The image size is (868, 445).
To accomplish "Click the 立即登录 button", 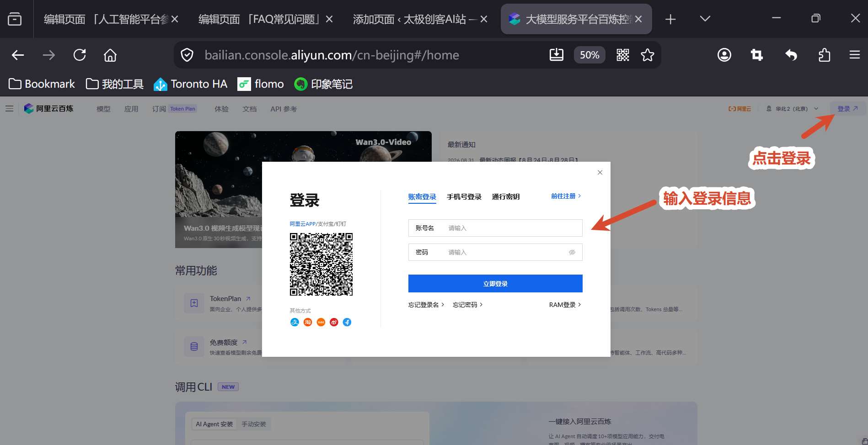I will [x=495, y=284].
